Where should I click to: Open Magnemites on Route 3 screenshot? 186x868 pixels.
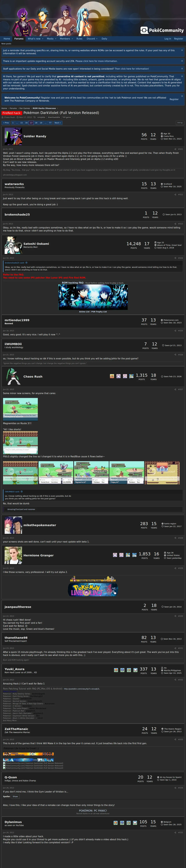[20, 409]
